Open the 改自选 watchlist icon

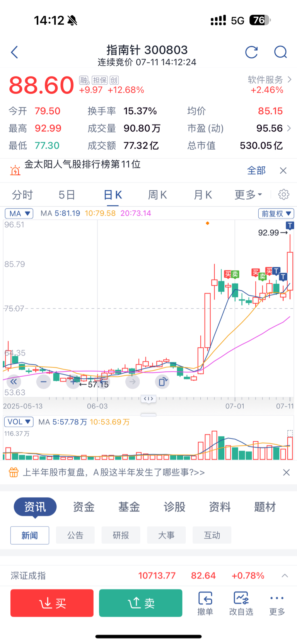tap(241, 603)
